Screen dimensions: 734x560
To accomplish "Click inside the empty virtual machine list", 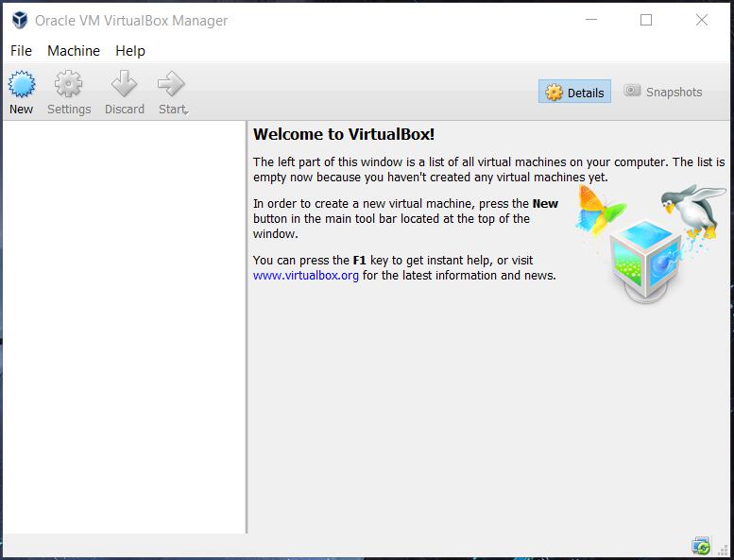I will click(124, 327).
